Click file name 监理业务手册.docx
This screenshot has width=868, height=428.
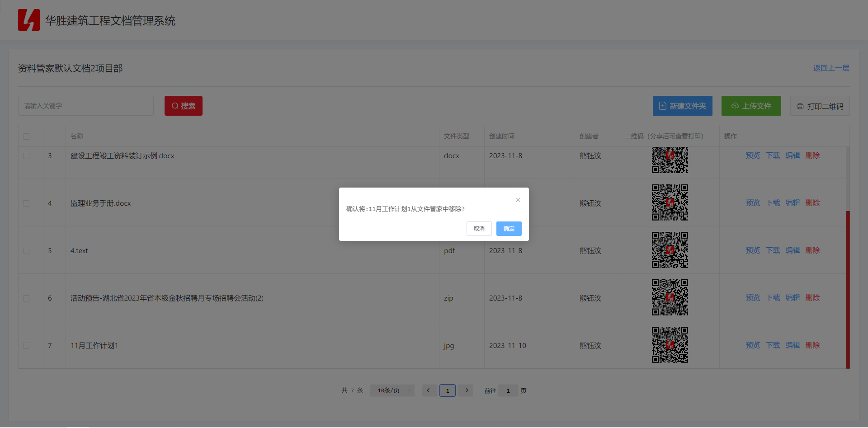coord(101,203)
